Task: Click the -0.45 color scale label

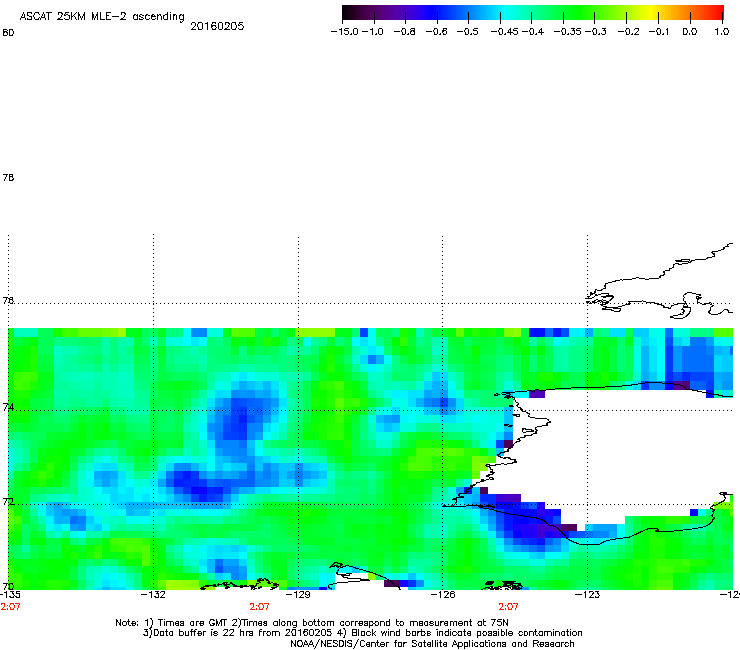Action: click(505, 32)
